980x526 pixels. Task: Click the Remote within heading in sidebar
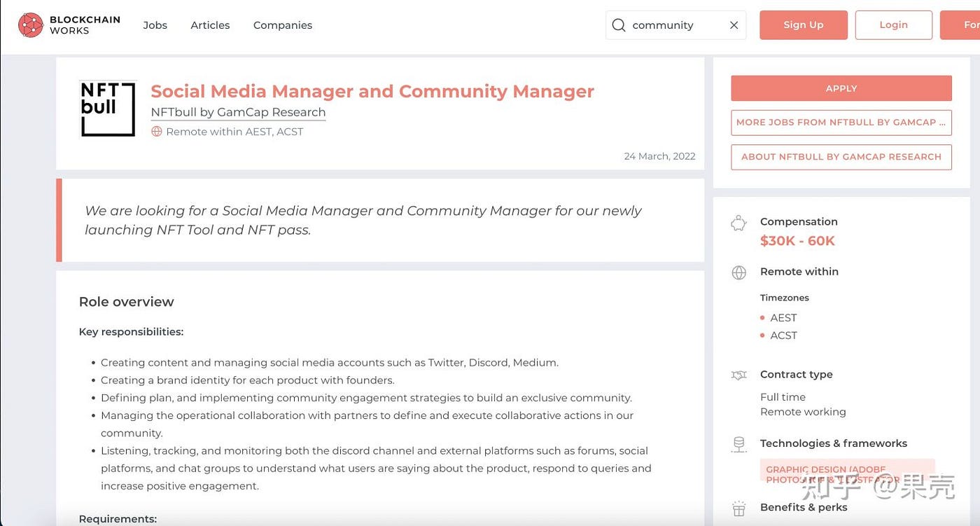(799, 272)
